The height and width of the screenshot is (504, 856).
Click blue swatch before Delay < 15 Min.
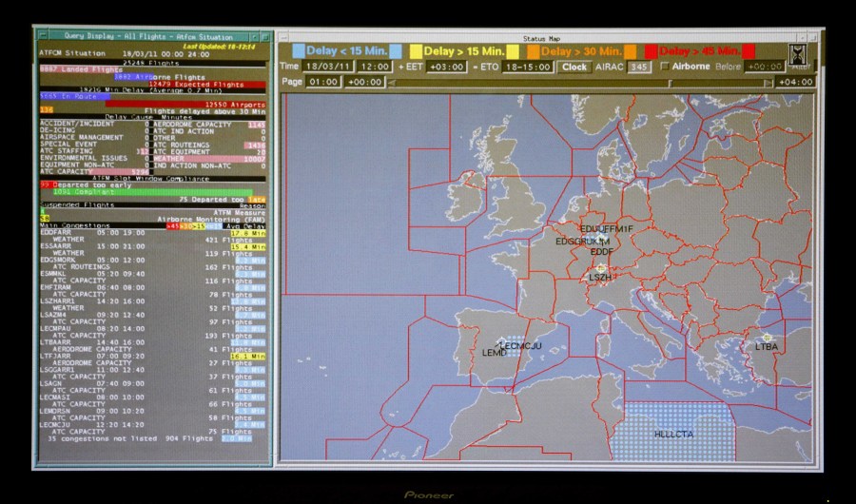click(x=298, y=51)
